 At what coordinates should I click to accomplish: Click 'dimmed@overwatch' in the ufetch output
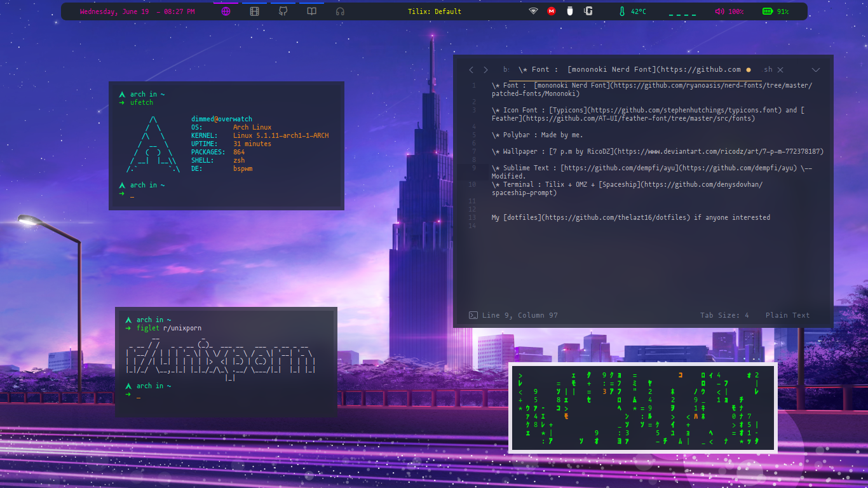click(222, 119)
